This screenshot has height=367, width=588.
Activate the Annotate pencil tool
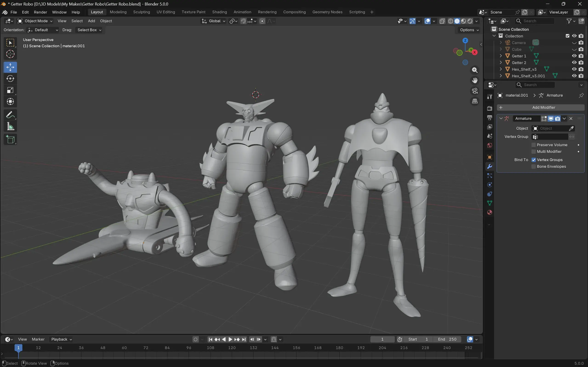point(10,115)
